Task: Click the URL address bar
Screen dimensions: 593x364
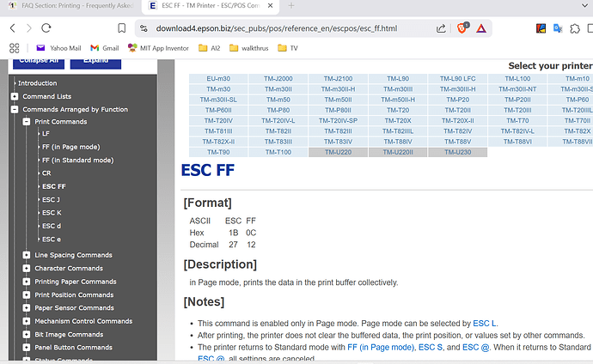Action: [276, 28]
